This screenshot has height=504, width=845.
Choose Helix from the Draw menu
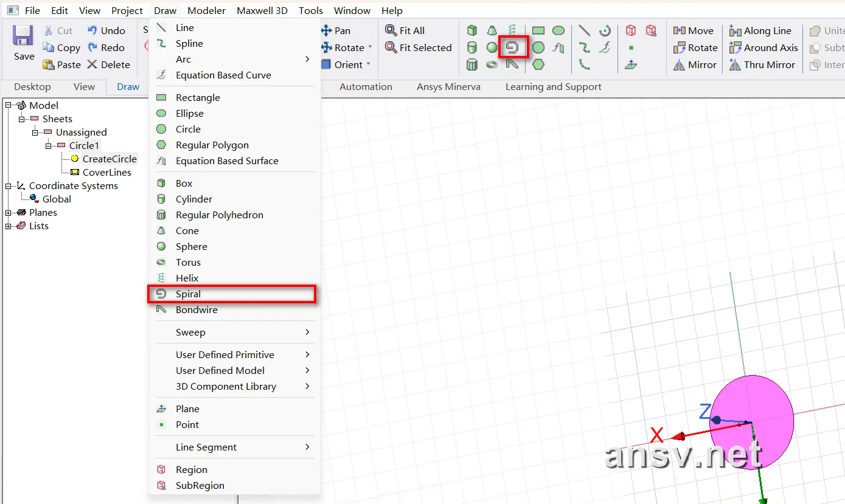coord(235,278)
